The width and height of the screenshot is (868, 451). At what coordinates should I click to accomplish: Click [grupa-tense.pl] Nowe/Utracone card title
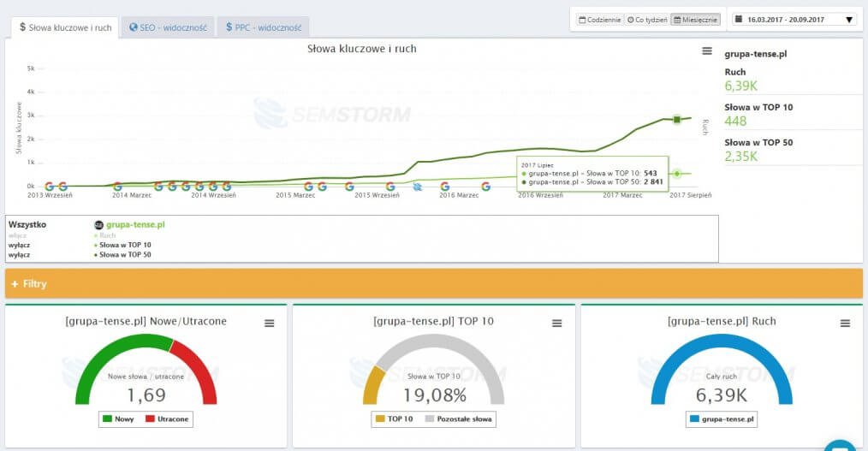pos(146,321)
